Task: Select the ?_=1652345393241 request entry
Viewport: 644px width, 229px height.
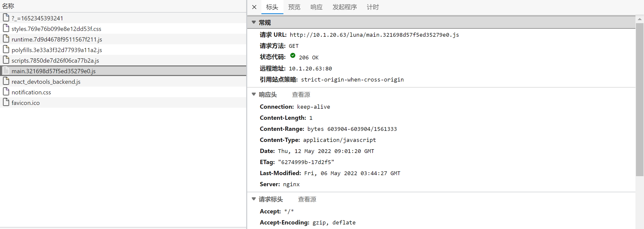Action: click(37, 18)
